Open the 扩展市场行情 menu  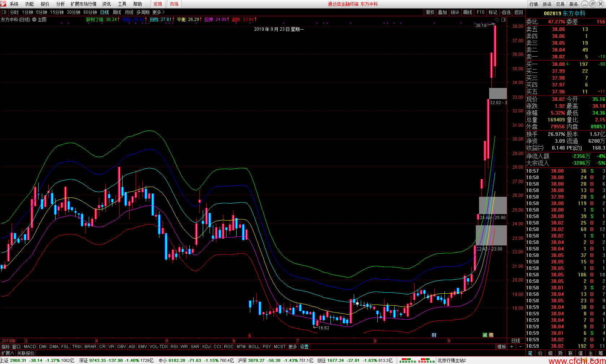click(x=84, y=4)
